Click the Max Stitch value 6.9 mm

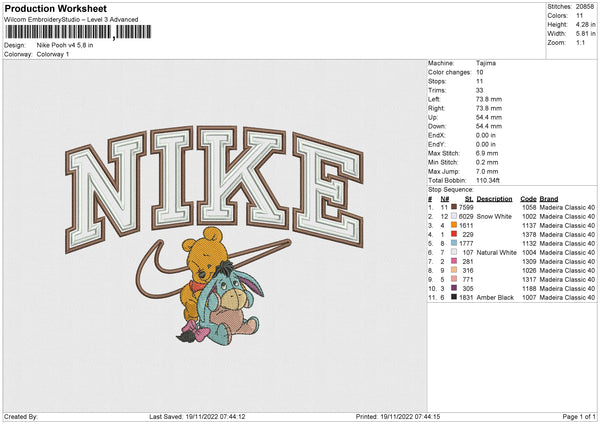coord(487,153)
